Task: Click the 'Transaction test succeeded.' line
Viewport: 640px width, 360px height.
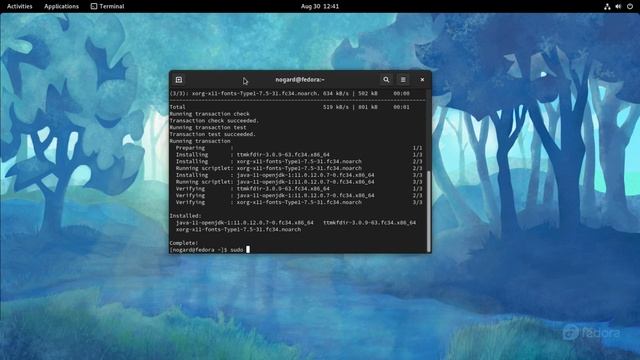Action: (x=213, y=134)
